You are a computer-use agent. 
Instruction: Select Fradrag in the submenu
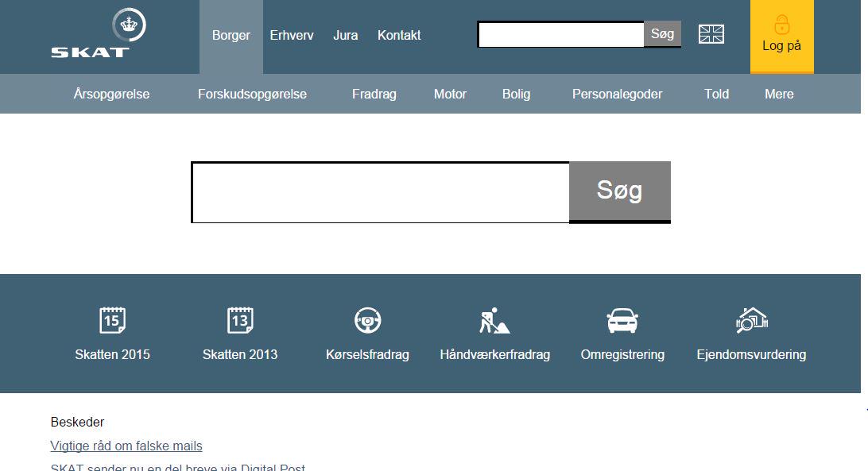point(374,94)
